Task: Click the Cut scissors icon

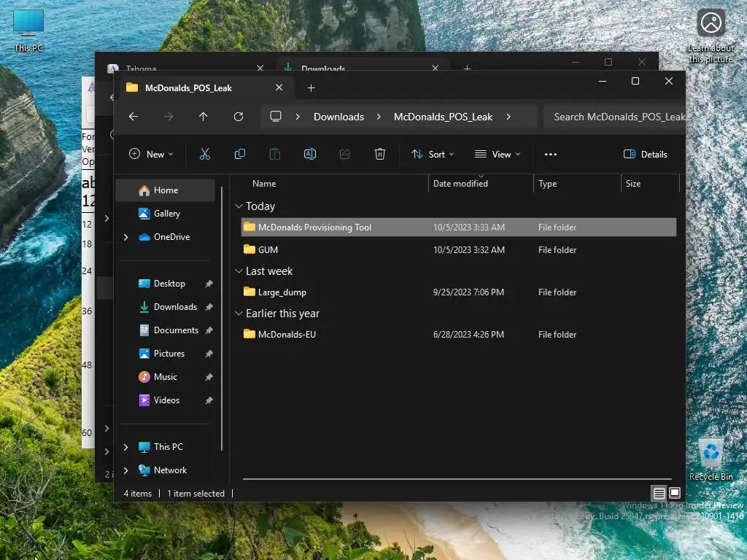Action: coord(204,154)
